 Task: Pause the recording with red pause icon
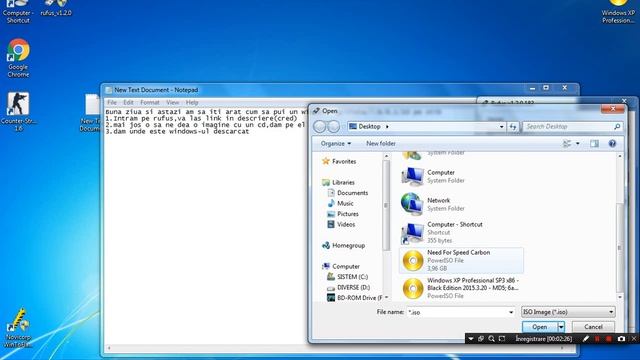click(597, 339)
